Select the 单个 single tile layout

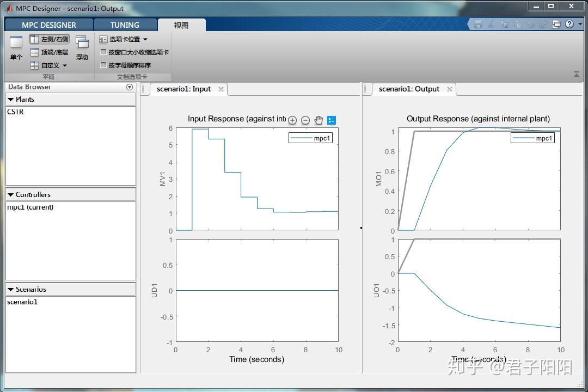16,48
